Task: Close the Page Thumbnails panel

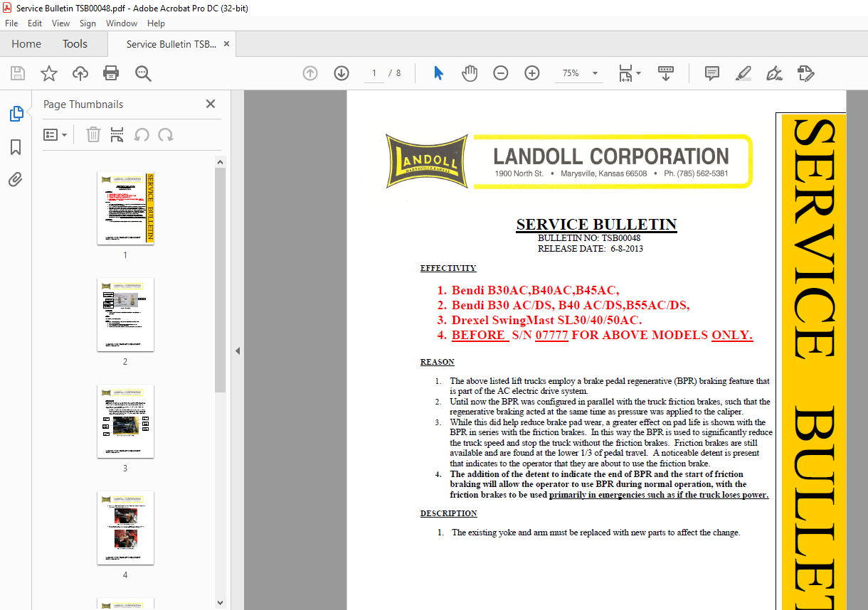Action: tap(211, 104)
